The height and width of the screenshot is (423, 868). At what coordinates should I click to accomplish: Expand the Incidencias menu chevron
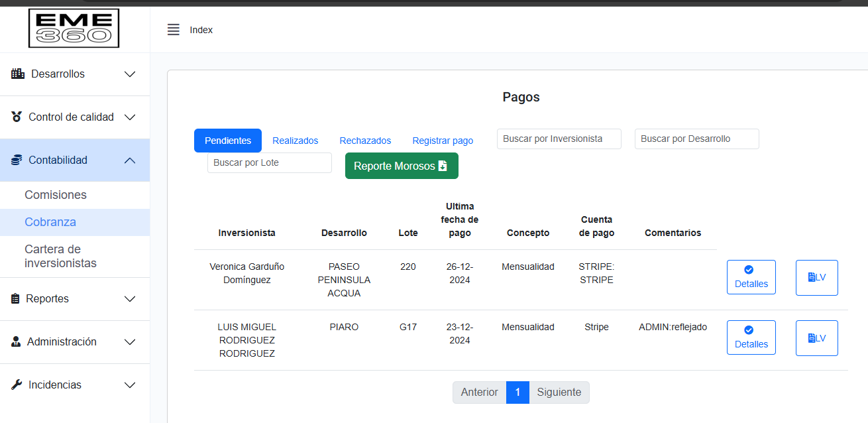(130, 385)
